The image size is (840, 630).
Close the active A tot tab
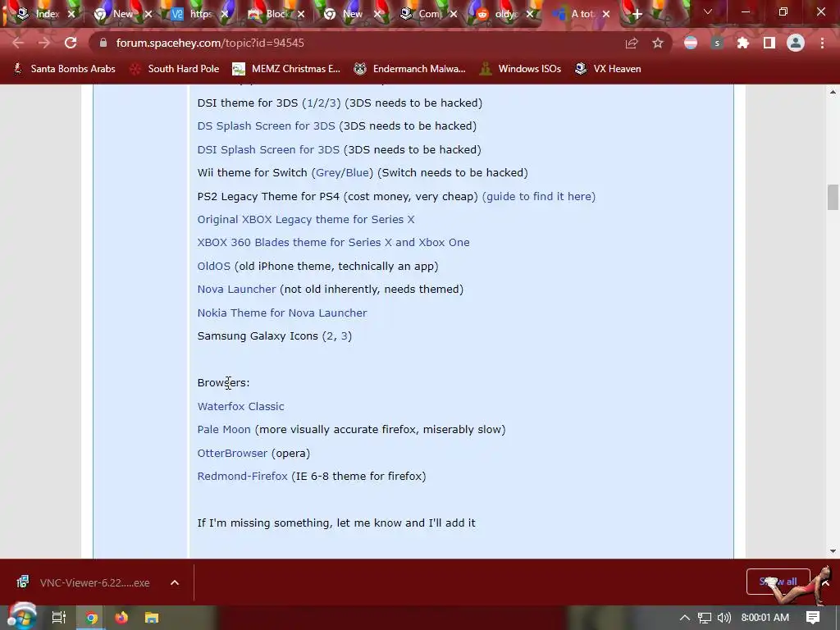click(606, 15)
